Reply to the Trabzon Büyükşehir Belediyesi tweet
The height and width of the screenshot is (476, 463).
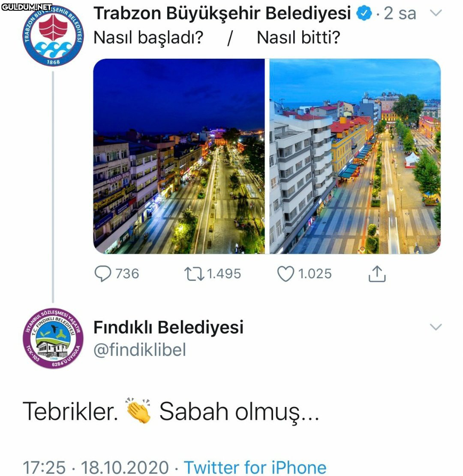tap(103, 274)
